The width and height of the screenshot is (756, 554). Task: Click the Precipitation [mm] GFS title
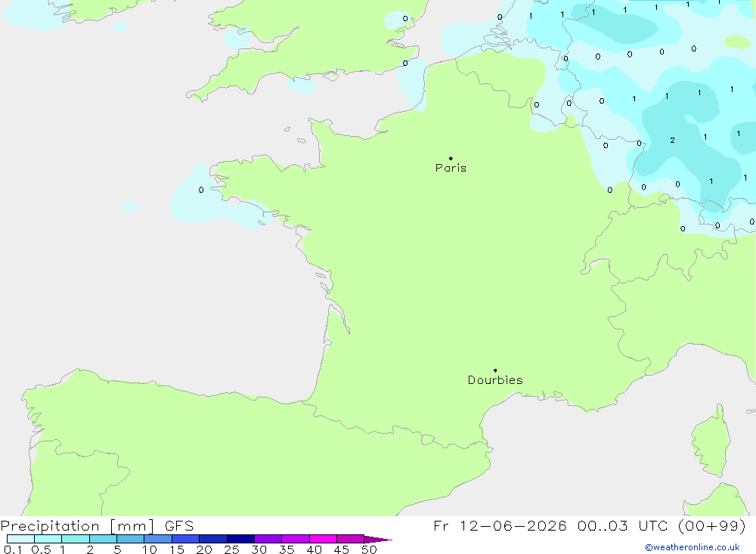(97, 525)
